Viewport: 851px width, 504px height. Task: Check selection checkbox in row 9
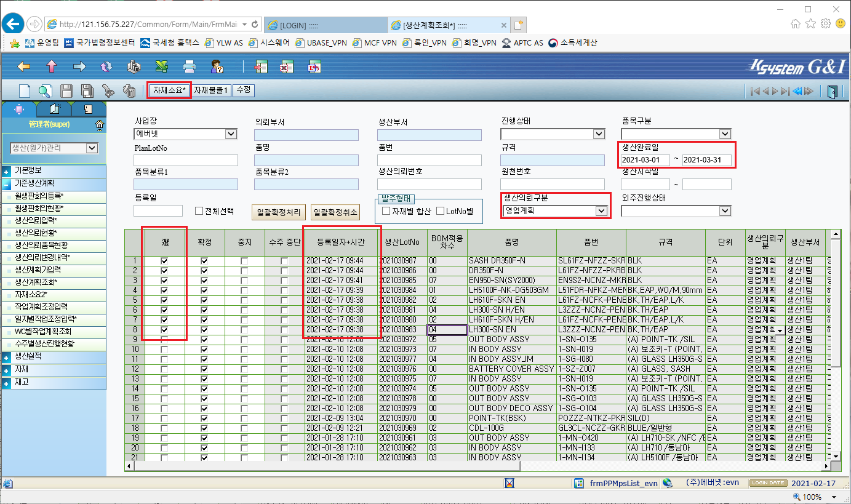[x=164, y=340]
